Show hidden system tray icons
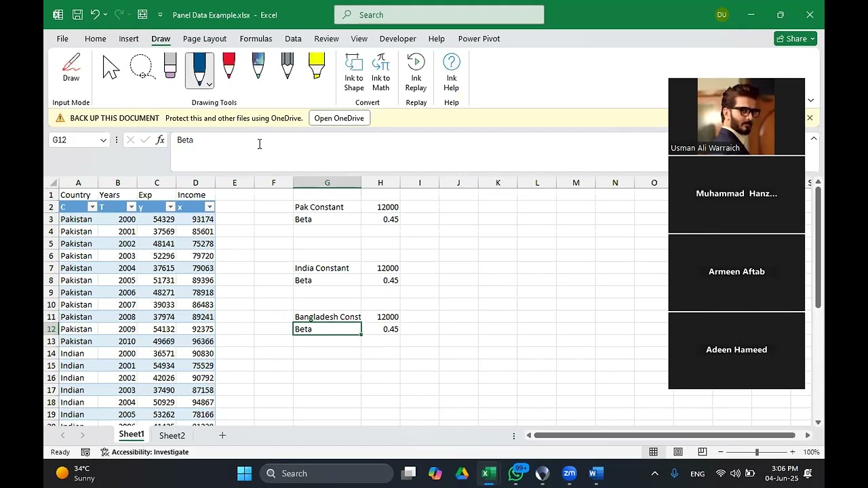The image size is (868, 488). pos(654,473)
